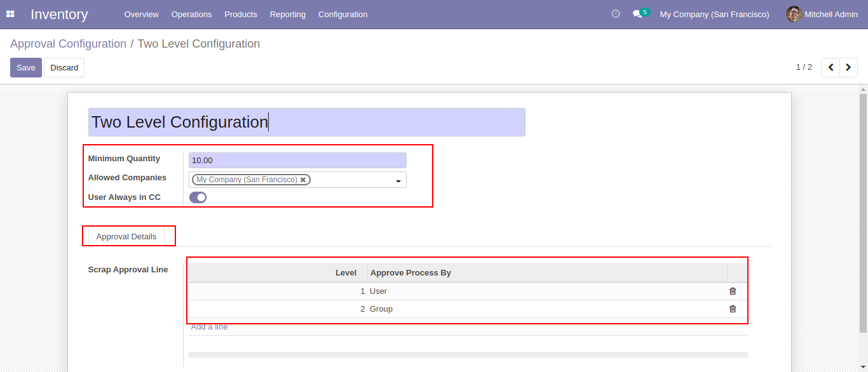868x372 pixels.
Task: Click the '1 / 2' pager counter
Action: pos(804,67)
